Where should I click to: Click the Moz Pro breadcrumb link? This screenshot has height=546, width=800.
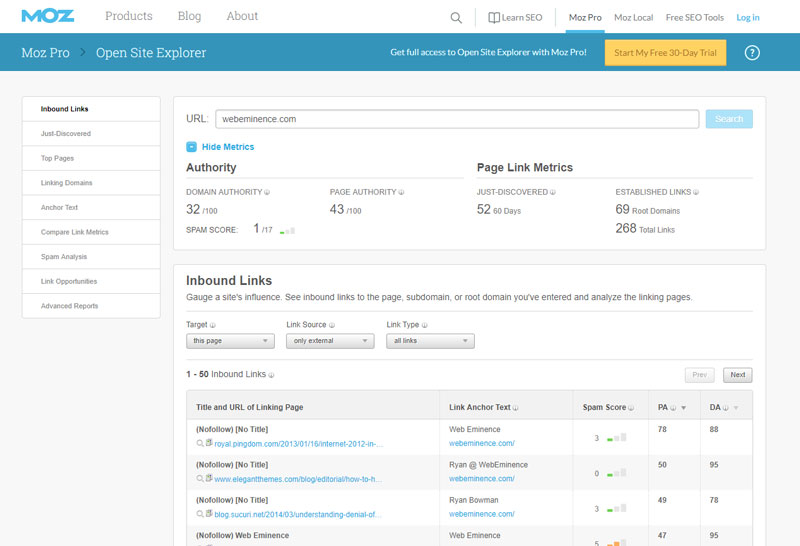[45, 53]
